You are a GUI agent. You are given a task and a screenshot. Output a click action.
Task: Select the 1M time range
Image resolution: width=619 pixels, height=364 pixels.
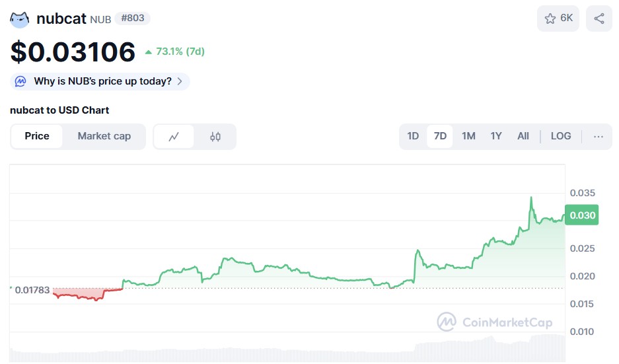(468, 136)
